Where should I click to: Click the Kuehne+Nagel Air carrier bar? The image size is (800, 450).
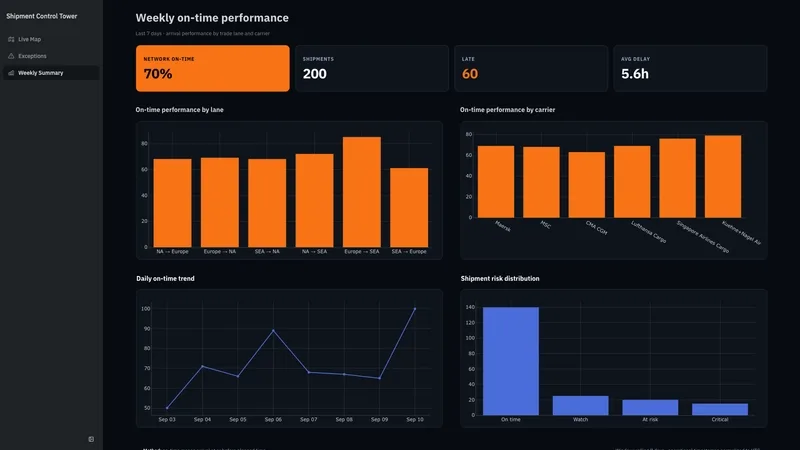click(723, 177)
